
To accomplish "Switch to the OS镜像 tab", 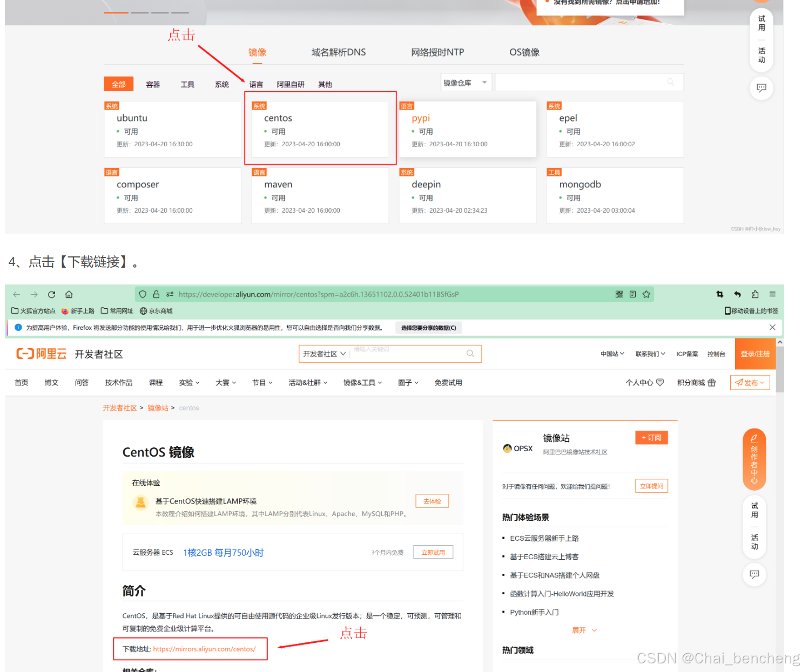I will click(x=524, y=52).
